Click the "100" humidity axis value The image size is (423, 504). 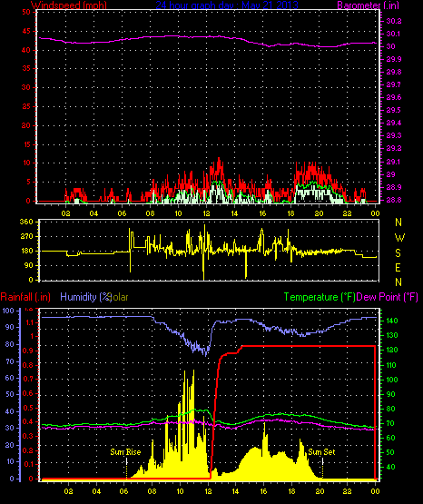point(8,311)
